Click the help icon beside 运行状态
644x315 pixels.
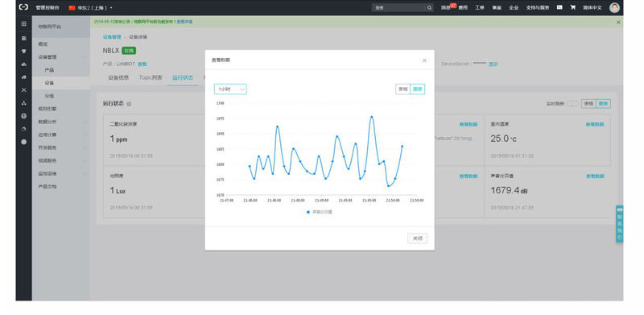pos(129,104)
